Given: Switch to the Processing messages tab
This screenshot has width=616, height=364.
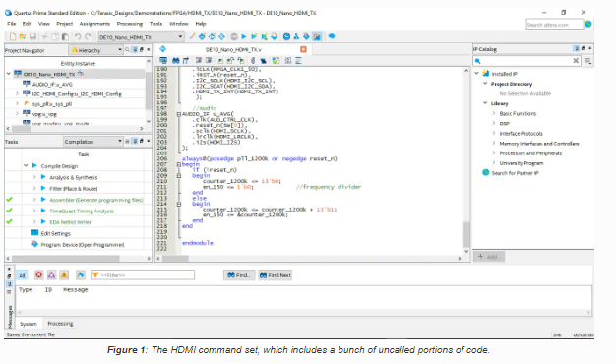Looking at the screenshot, I should (x=60, y=323).
